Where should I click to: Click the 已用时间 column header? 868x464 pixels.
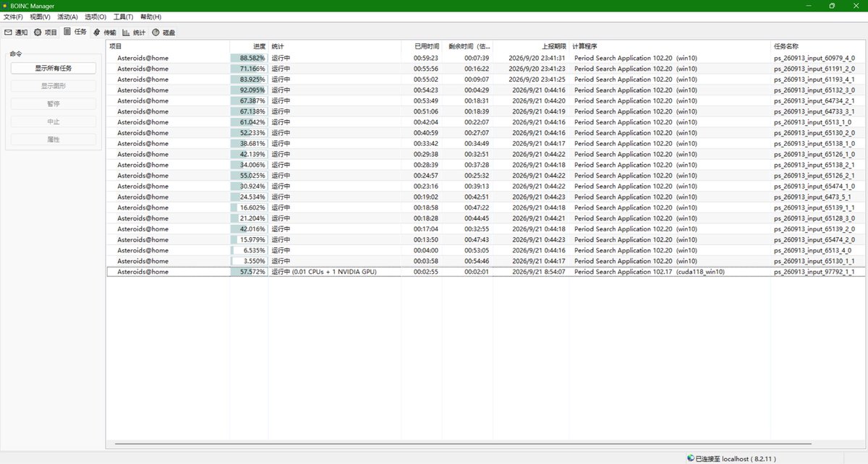point(421,46)
